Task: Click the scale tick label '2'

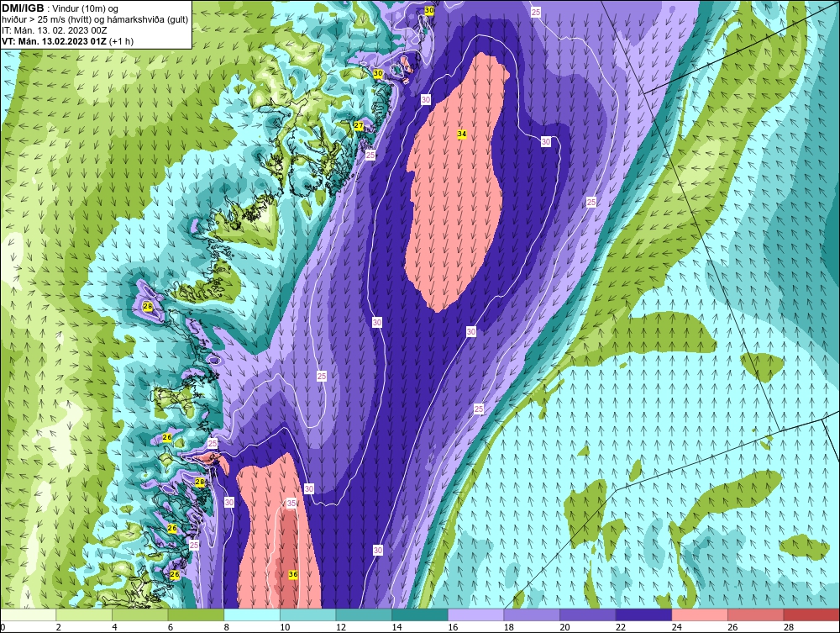Action: [x=59, y=627]
